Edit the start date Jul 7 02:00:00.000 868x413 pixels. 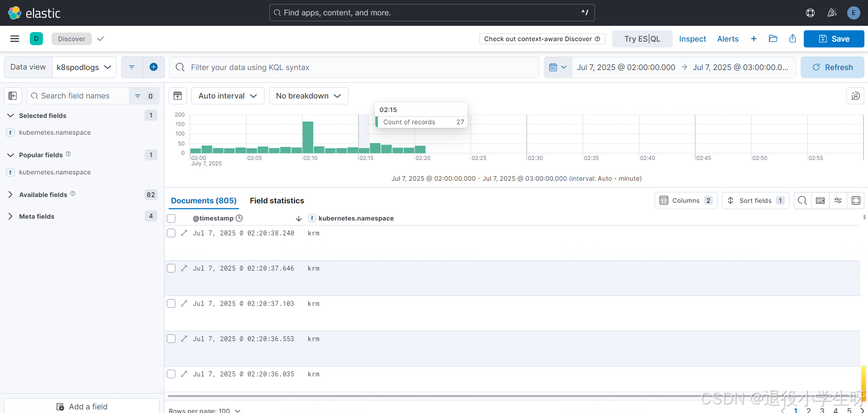(x=626, y=67)
